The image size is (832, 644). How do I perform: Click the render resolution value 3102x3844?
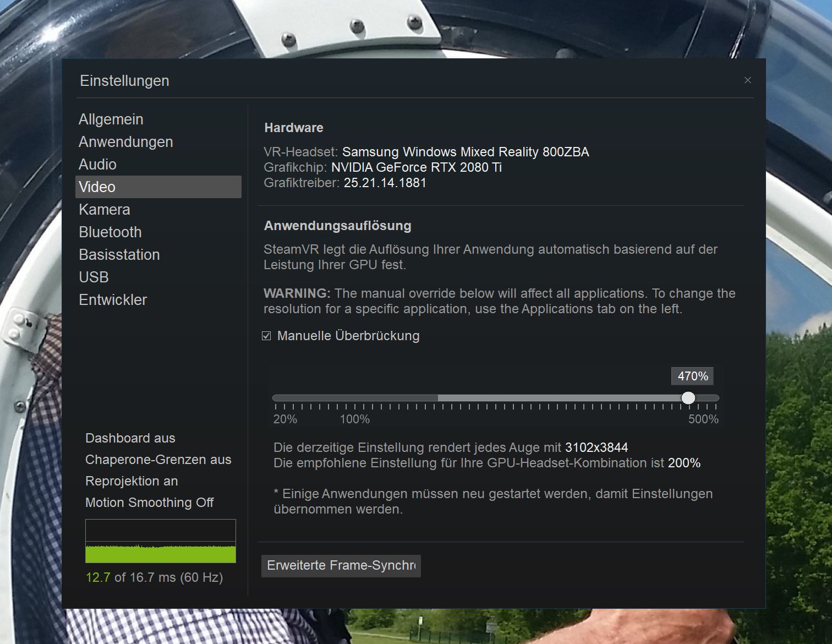596,447
